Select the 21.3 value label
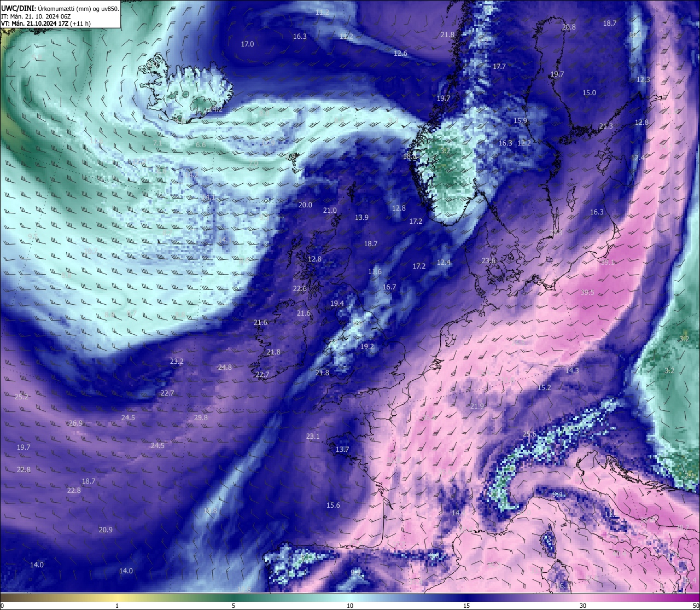Image resolution: width=700 pixels, height=610 pixels. coord(606,126)
